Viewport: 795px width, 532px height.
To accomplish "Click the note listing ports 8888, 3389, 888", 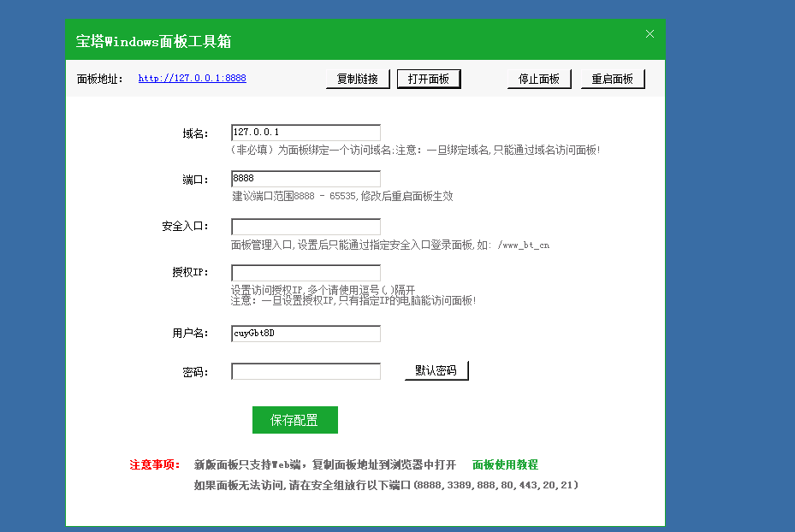I will pyautogui.click(x=386, y=486).
